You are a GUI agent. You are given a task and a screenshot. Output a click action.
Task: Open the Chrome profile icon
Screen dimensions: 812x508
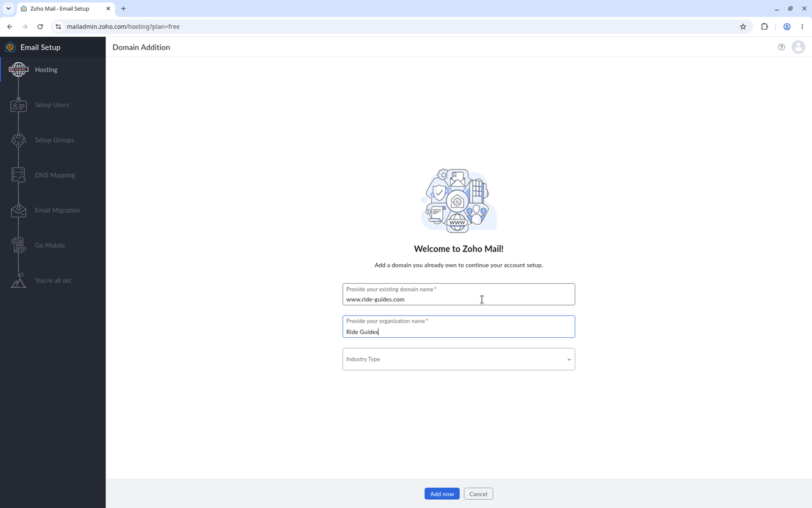pos(787,27)
